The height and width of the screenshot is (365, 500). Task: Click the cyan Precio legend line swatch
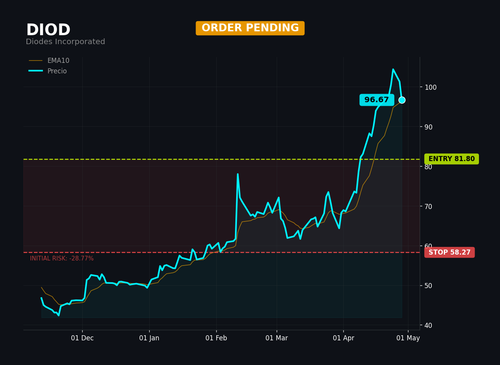click(36, 71)
